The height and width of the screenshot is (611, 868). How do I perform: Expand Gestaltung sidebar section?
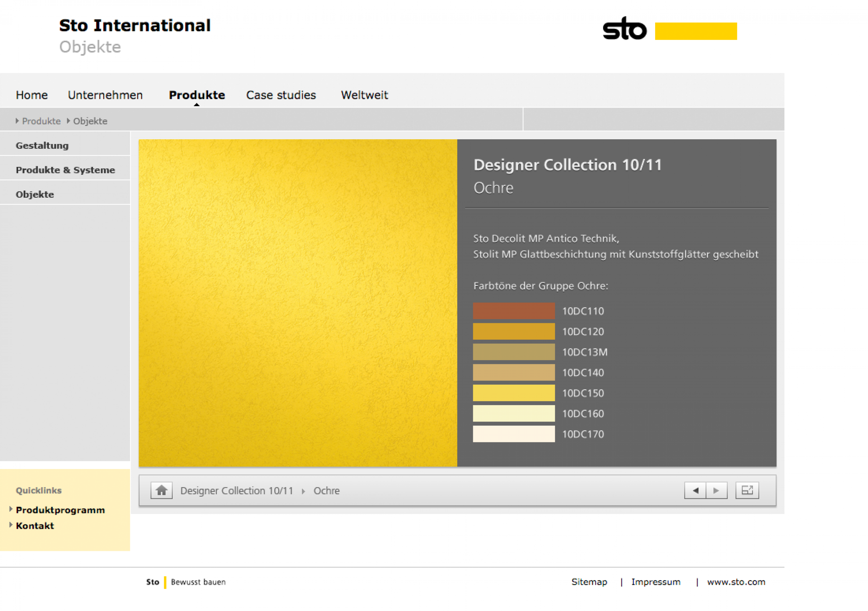coord(42,145)
